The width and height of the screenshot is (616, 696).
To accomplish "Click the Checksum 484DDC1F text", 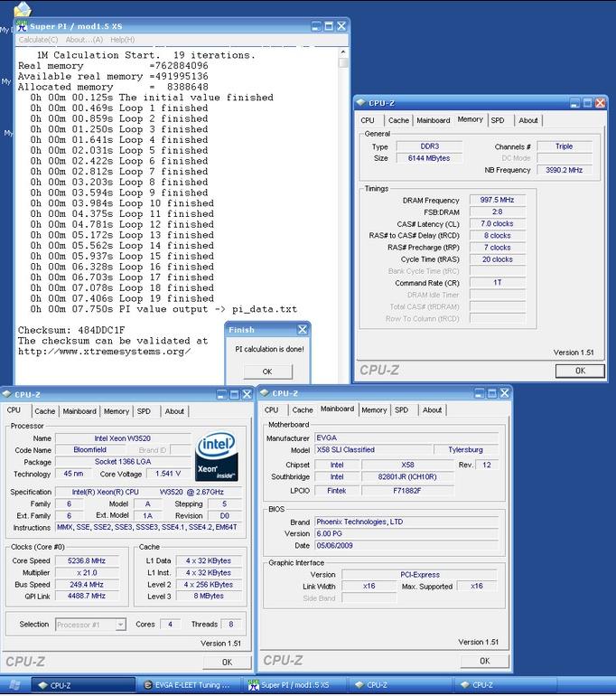I will pyautogui.click(x=71, y=330).
